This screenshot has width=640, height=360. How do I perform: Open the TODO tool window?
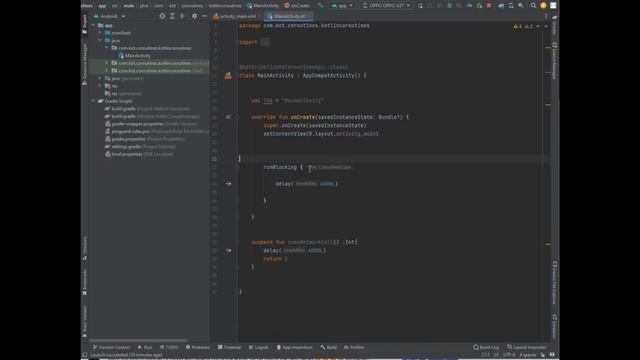coord(169,347)
